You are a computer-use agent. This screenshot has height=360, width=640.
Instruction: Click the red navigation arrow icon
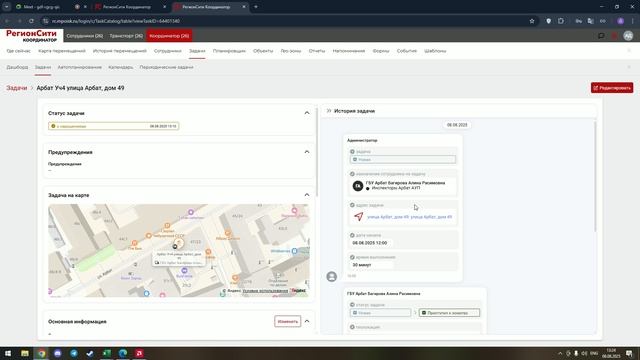[x=358, y=216]
